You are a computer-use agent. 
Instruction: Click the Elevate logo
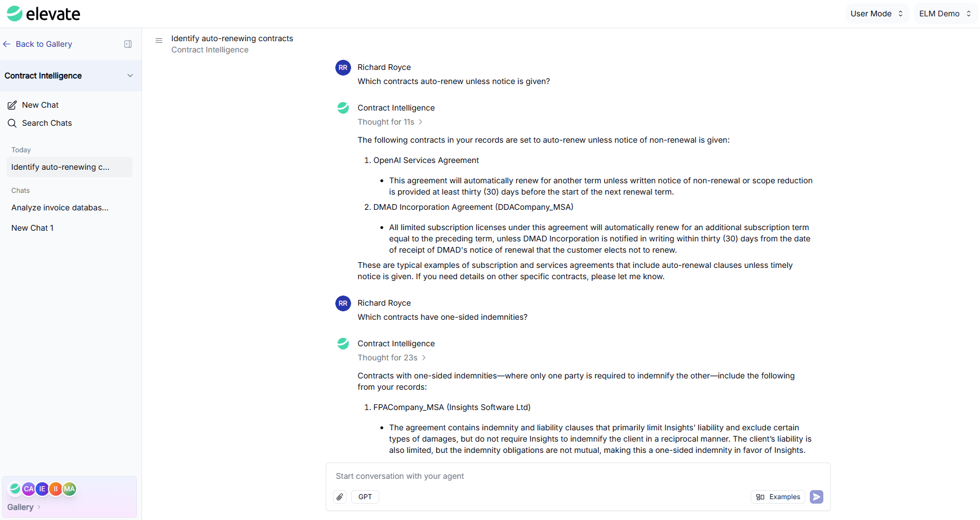(x=43, y=14)
